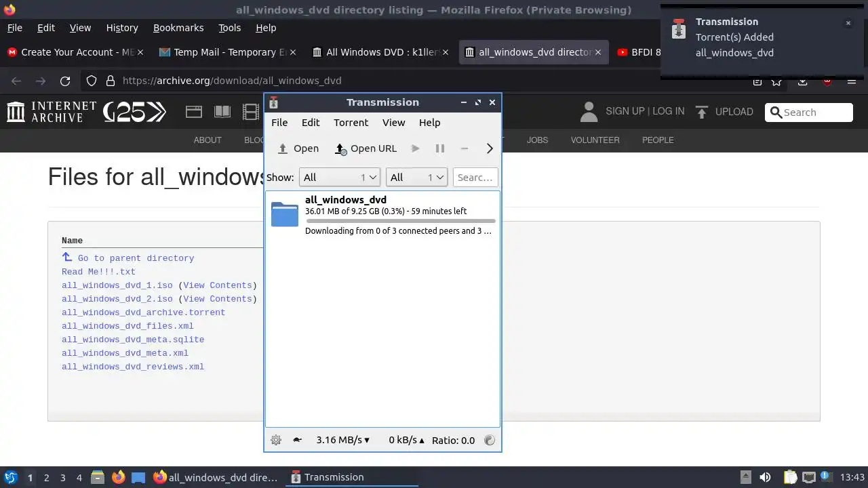The width and height of the screenshot is (868, 488).
Task: Open Firefox launcher on taskbar
Action: 118,477
